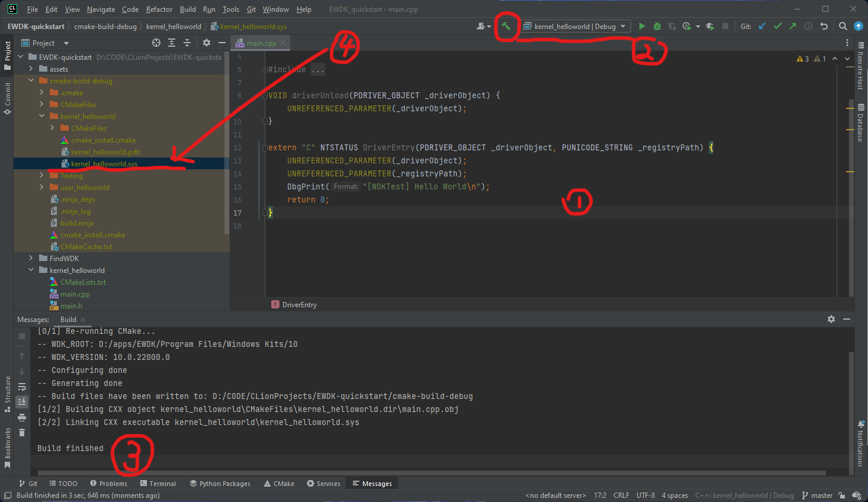Click the print icon in Messages toolbar
The height and width of the screenshot is (502, 868).
click(22, 417)
